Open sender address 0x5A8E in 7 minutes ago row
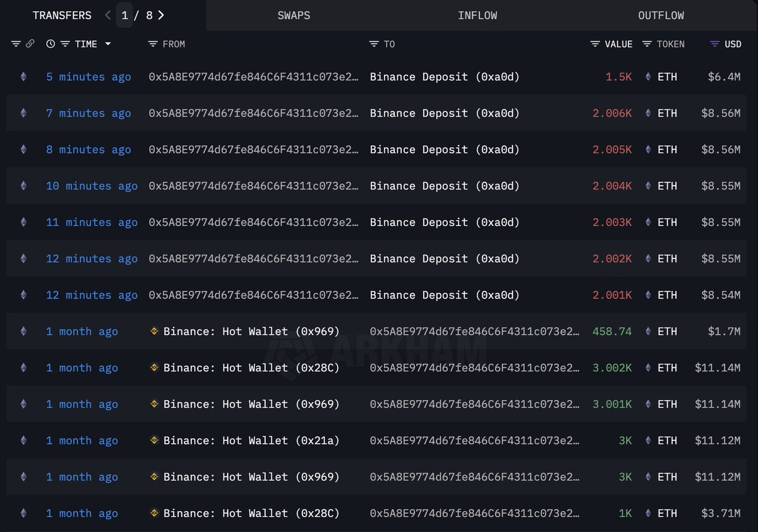Viewport: 758px width, 532px height. 254,114
